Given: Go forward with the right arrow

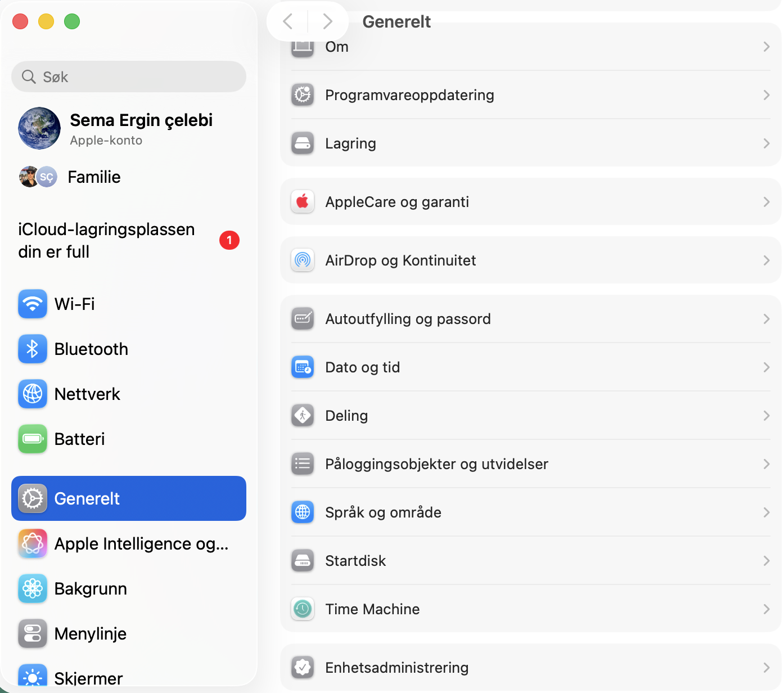Looking at the screenshot, I should pyautogui.click(x=327, y=21).
